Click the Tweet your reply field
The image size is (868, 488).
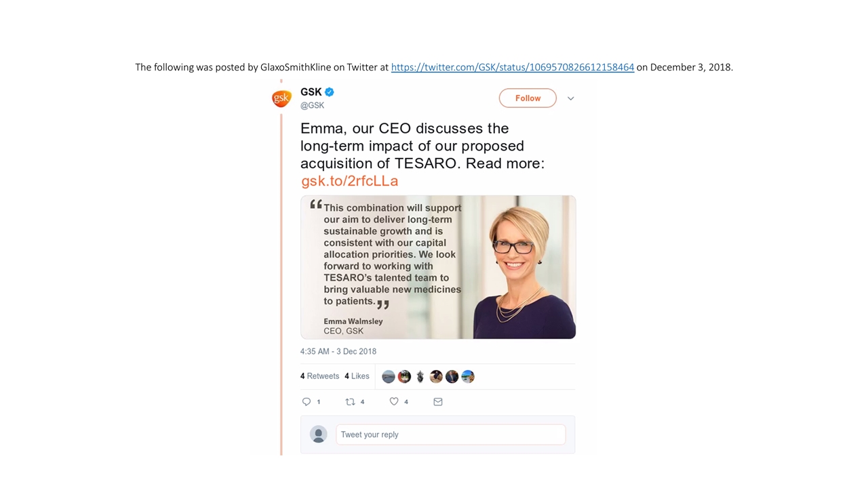click(450, 434)
